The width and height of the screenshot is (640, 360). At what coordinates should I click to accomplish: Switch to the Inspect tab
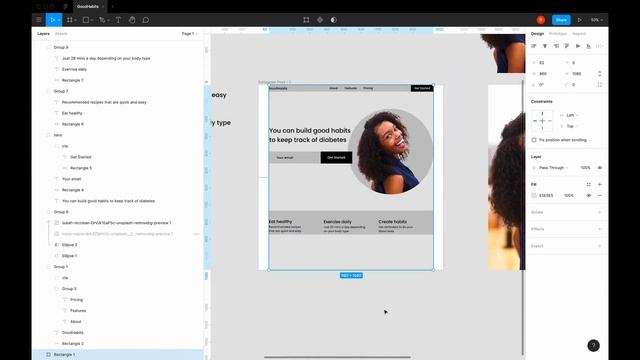[x=579, y=33]
